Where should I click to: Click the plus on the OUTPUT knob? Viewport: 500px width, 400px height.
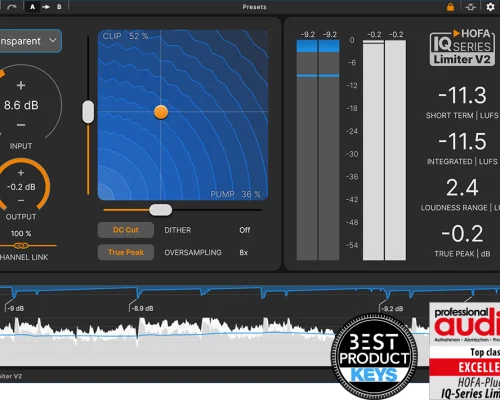point(21,173)
